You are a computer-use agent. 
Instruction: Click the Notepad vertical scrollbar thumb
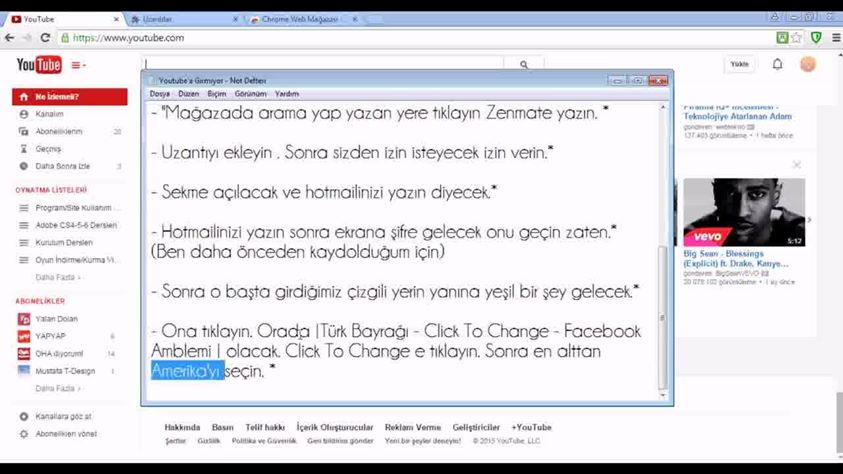click(x=663, y=318)
